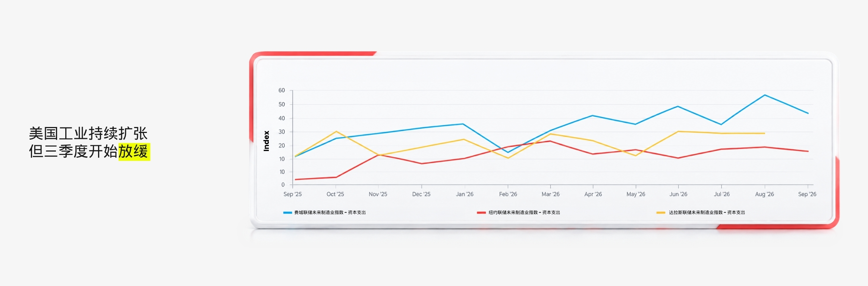Click the 20 value on the y-axis
This screenshot has height=286, width=868.
tap(282, 146)
